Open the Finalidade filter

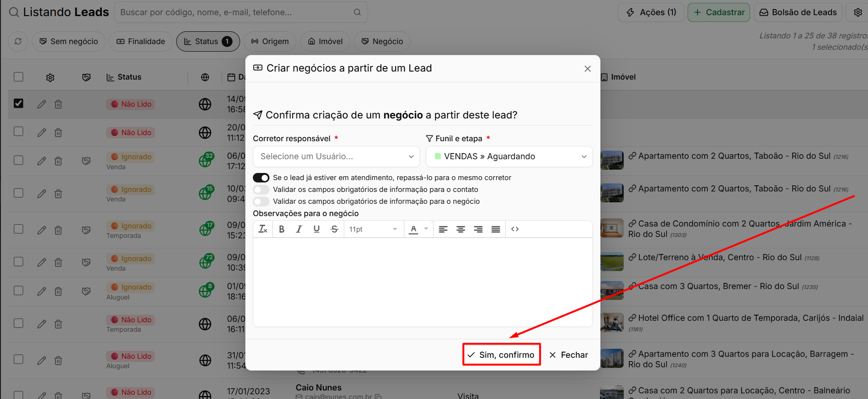[141, 42]
